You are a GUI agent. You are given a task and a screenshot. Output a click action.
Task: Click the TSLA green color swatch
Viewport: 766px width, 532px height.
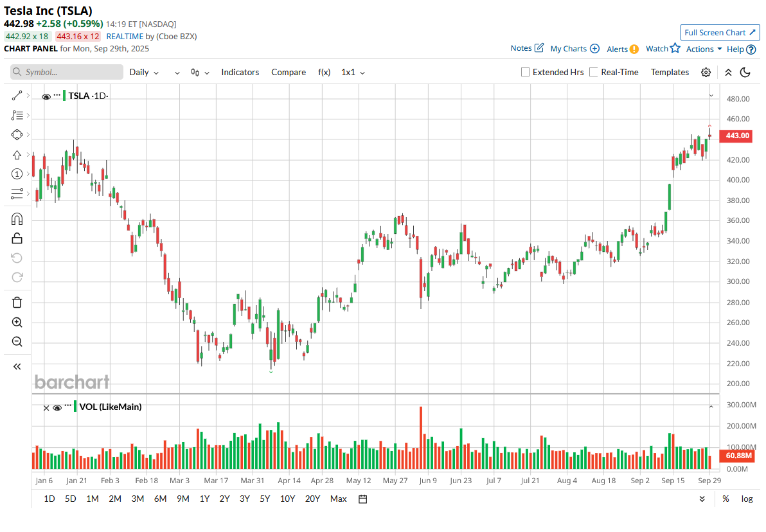pos(64,95)
